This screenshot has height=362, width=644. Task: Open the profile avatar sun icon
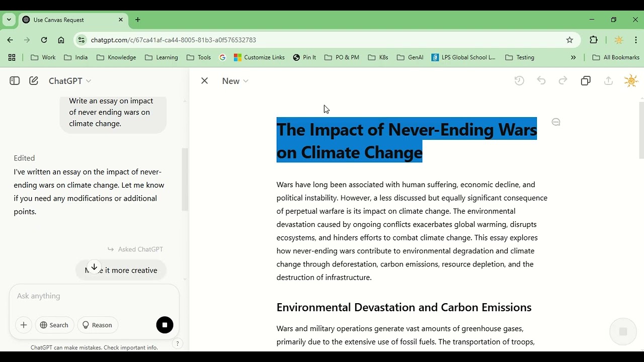(631, 80)
